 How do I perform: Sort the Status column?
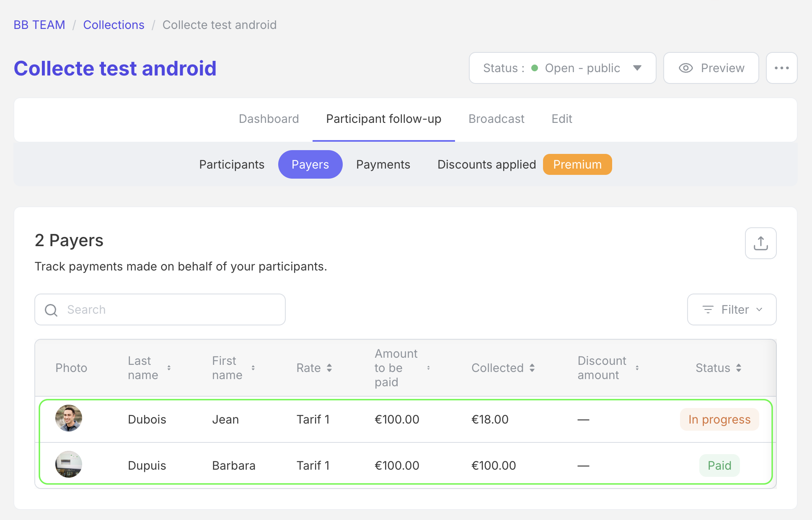pyautogui.click(x=739, y=368)
